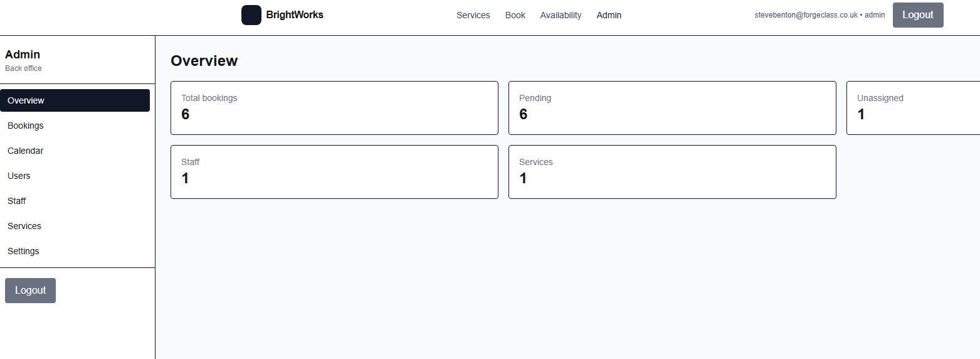Go to Book in top navigation

[515, 15]
